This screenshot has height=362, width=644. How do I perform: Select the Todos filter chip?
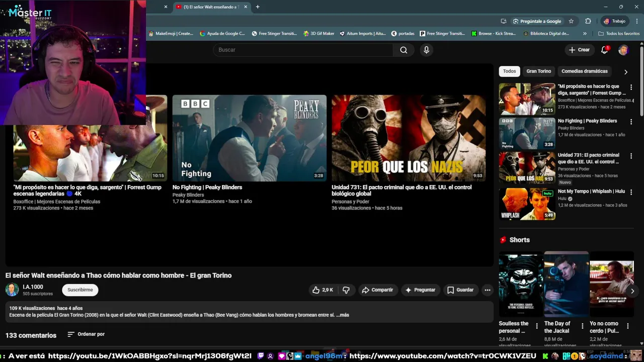tap(509, 71)
